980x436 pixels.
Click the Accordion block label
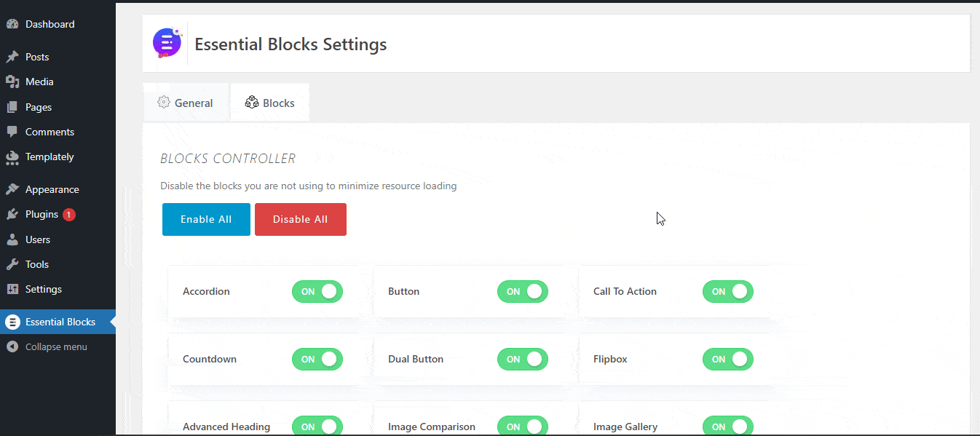tap(206, 291)
